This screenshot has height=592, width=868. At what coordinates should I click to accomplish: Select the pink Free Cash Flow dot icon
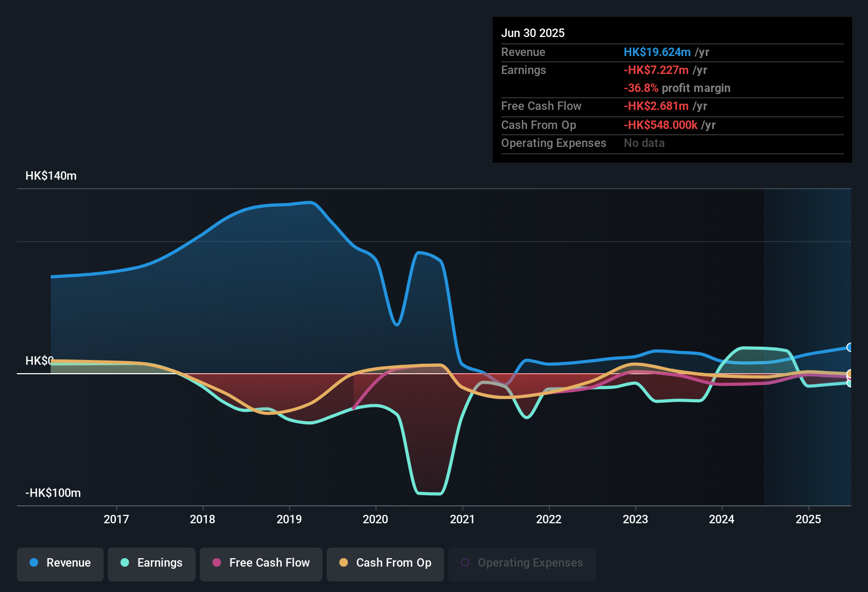tap(216, 563)
